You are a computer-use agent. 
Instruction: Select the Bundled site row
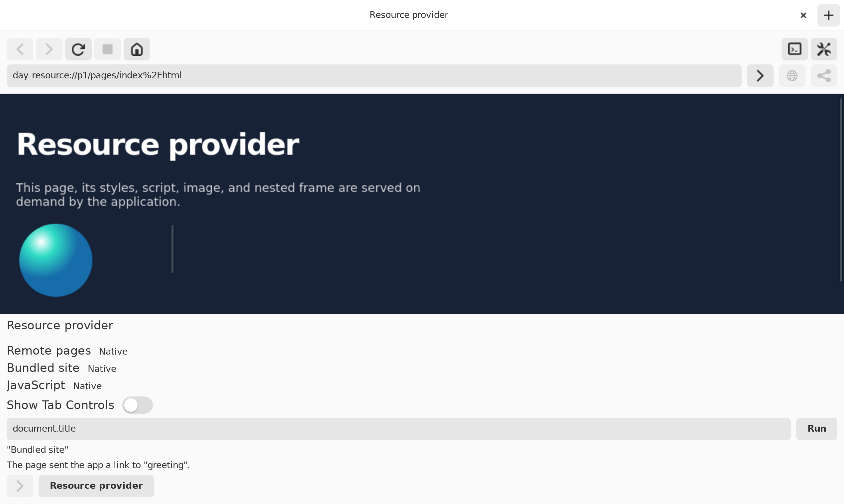click(61, 368)
